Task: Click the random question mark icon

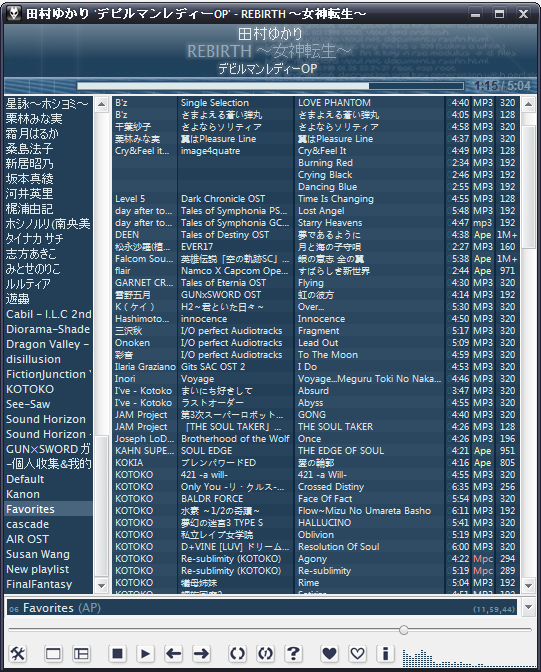Action: [x=293, y=654]
